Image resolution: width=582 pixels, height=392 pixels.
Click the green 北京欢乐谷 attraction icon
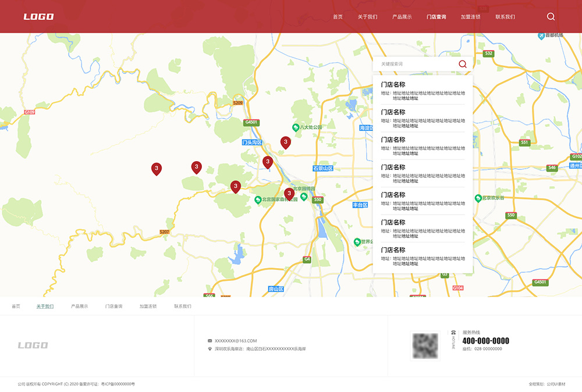[478, 198]
